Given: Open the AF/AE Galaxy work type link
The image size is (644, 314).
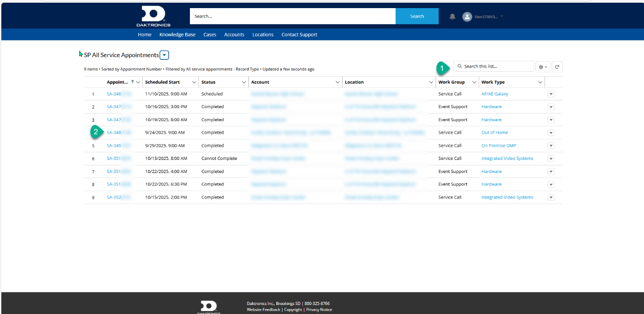Looking at the screenshot, I should pos(495,94).
